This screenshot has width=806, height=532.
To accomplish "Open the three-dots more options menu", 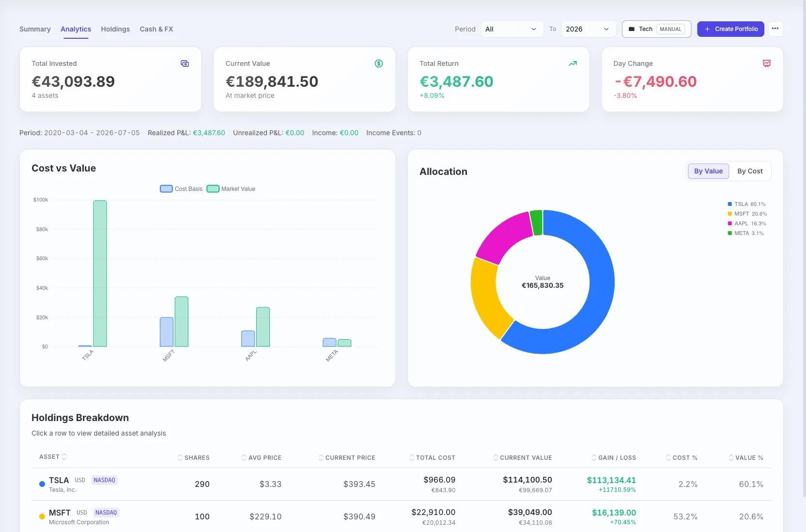I will [775, 29].
